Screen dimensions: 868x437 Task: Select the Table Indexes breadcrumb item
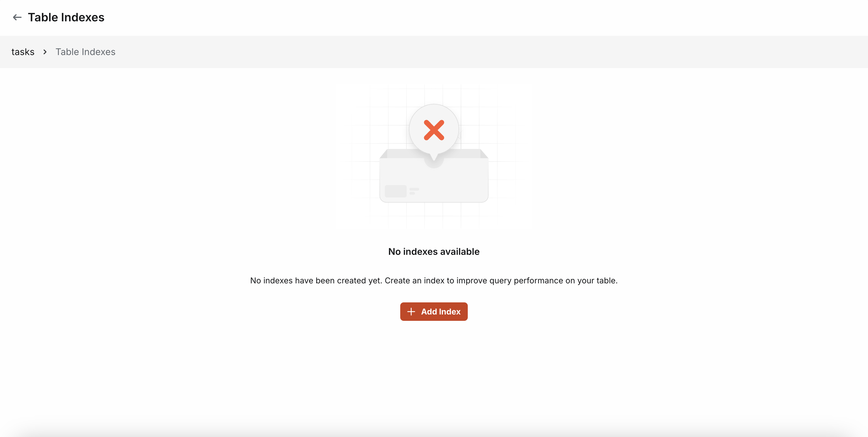coord(85,52)
